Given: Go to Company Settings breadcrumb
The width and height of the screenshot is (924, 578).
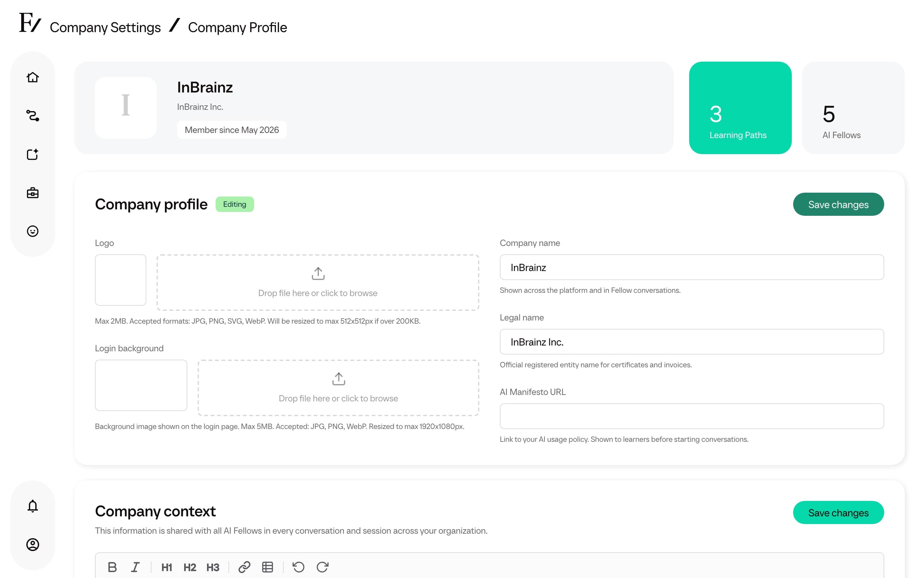Looking at the screenshot, I should (105, 28).
